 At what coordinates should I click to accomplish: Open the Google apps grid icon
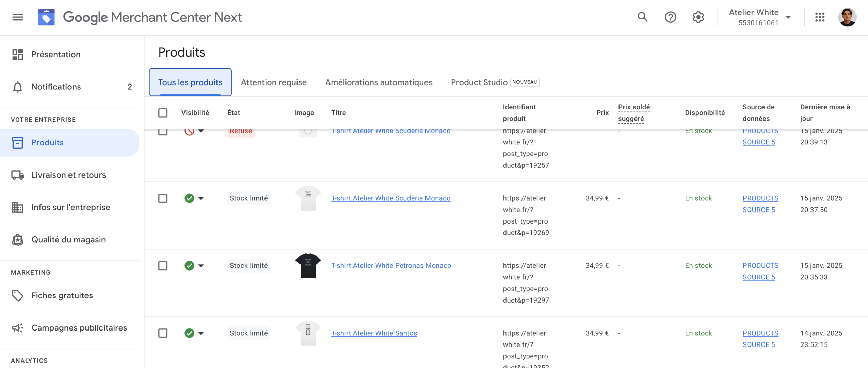pos(820,17)
